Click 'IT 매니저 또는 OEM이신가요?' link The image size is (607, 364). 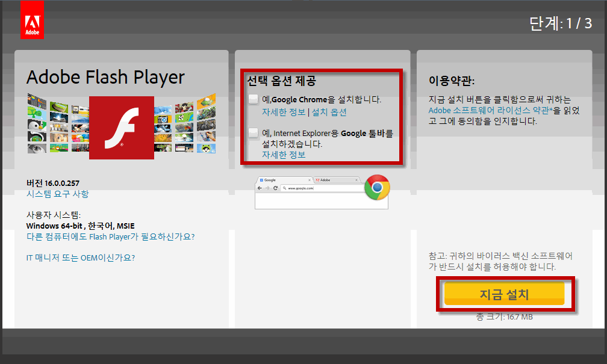point(81,258)
